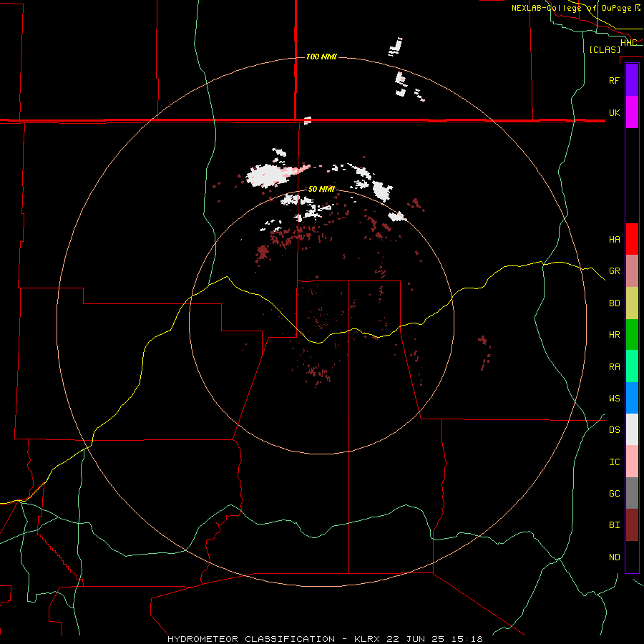Screen dimensions: 644x644
Task: Click the WS blue legend swatch
Action: 632,398
